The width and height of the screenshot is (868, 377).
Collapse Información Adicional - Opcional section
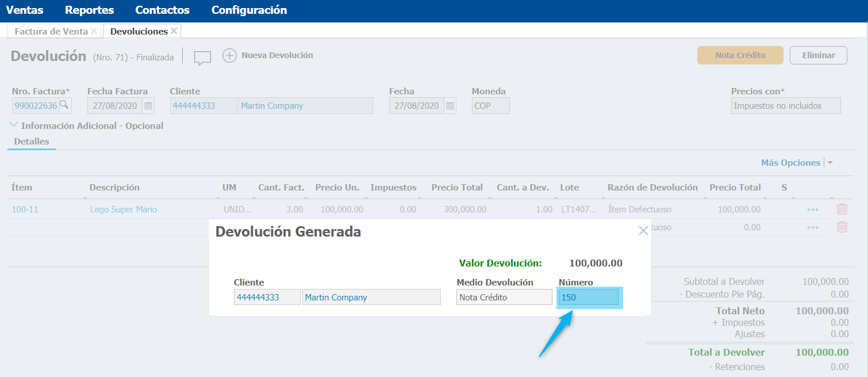[14, 125]
